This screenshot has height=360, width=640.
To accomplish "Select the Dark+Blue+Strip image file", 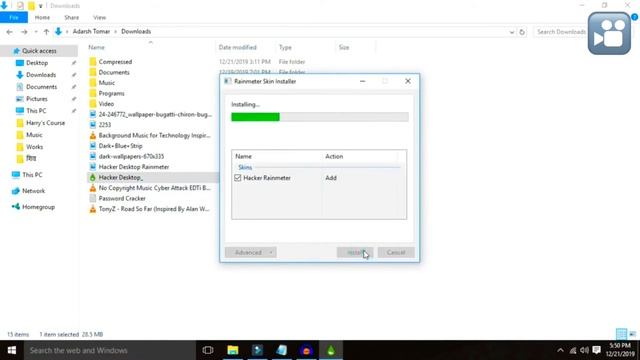I will [x=120, y=146].
